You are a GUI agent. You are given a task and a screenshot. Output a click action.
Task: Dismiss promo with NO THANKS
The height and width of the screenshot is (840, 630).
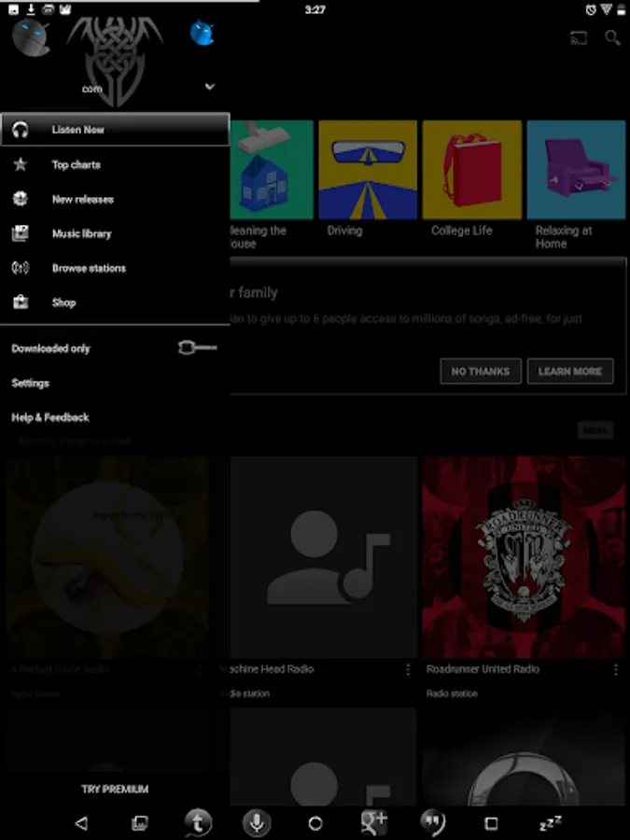click(481, 371)
